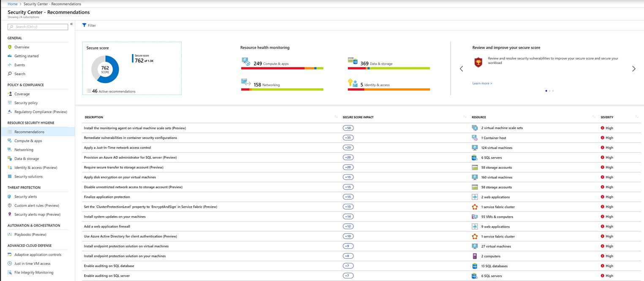
Task: Click the +50 secure score impact badge
Action: (x=348, y=128)
